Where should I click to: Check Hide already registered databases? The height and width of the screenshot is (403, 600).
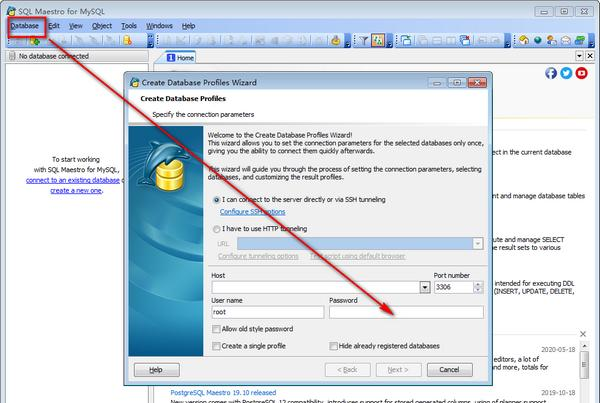coord(333,346)
